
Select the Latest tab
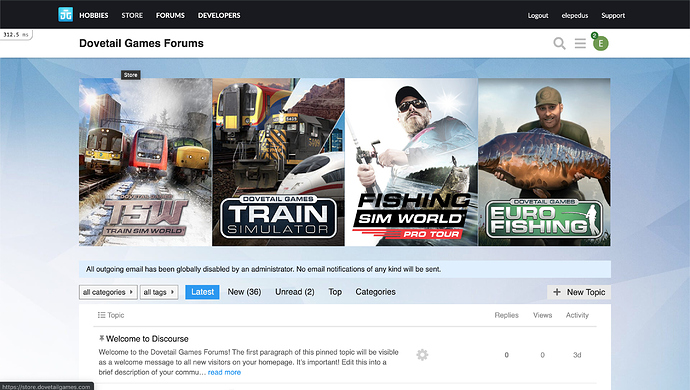(x=202, y=292)
